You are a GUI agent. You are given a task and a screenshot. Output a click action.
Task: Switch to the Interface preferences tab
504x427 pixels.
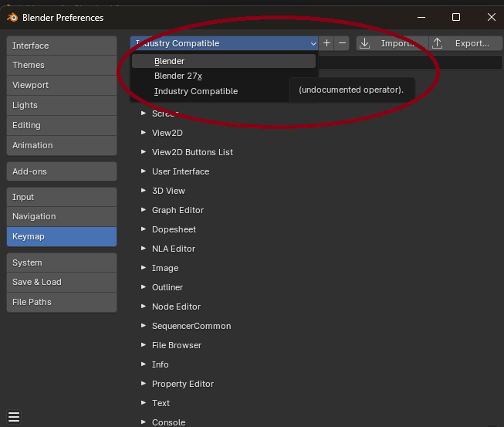61,46
